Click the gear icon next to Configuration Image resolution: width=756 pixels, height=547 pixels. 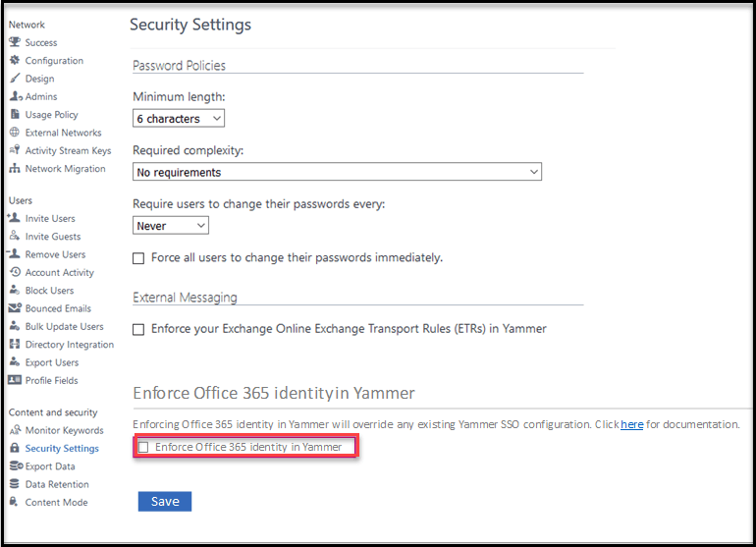pos(15,60)
